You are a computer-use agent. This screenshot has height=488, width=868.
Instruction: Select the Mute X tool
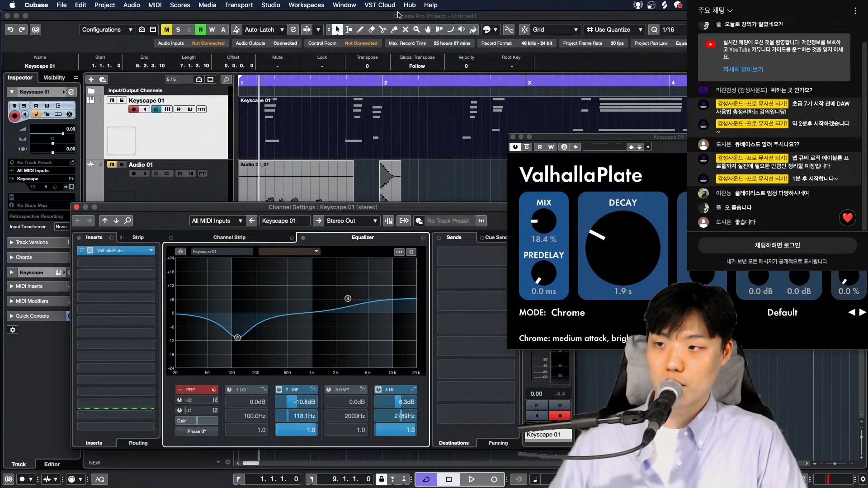point(406,29)
